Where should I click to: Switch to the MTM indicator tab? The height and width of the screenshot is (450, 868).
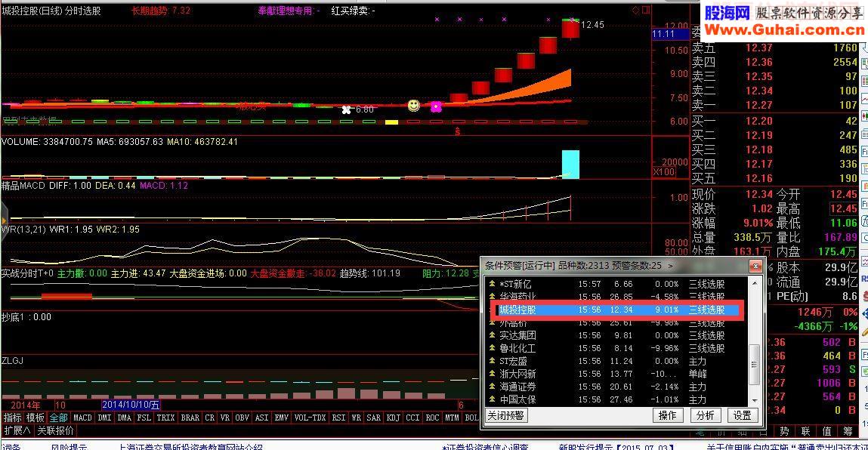453,418
